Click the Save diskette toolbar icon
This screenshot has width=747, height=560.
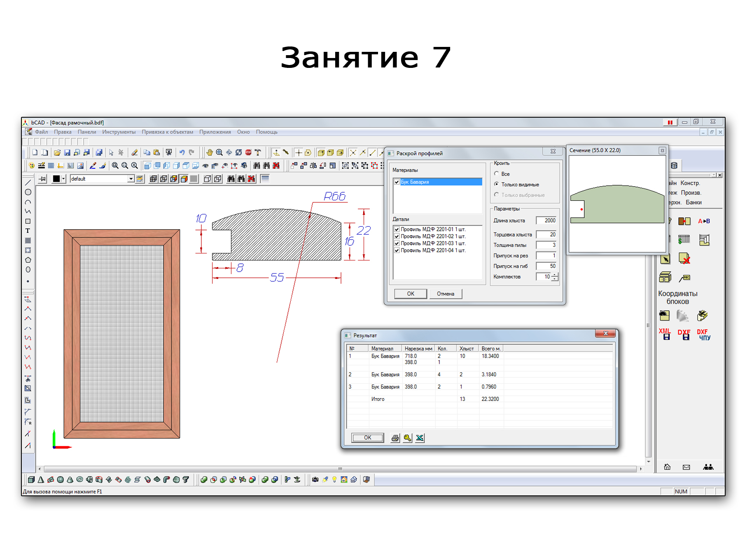[67, 153]
